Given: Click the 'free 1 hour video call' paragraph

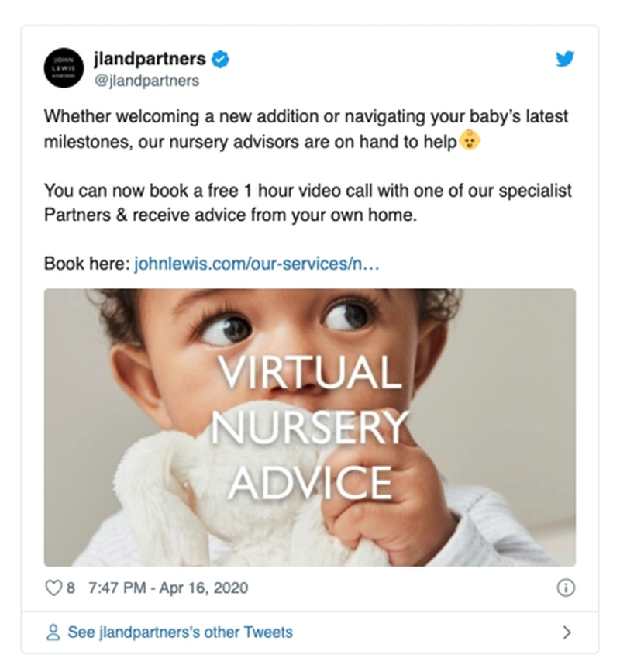Looking at the screenshot, I should tap(308, 203).
